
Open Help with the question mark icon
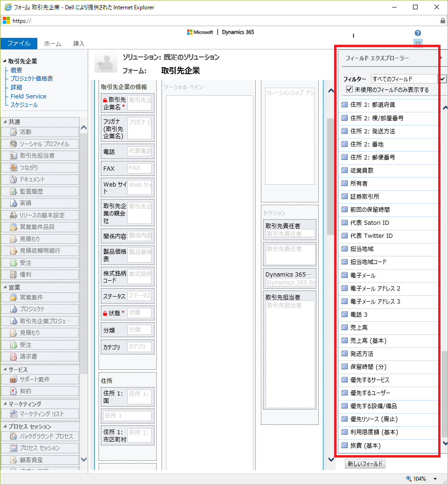point(418,33)
